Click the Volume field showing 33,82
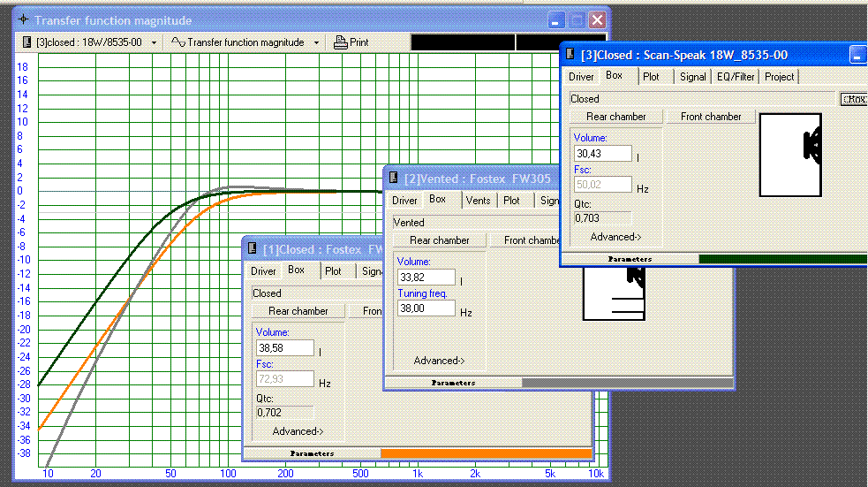 pos(426,277)
